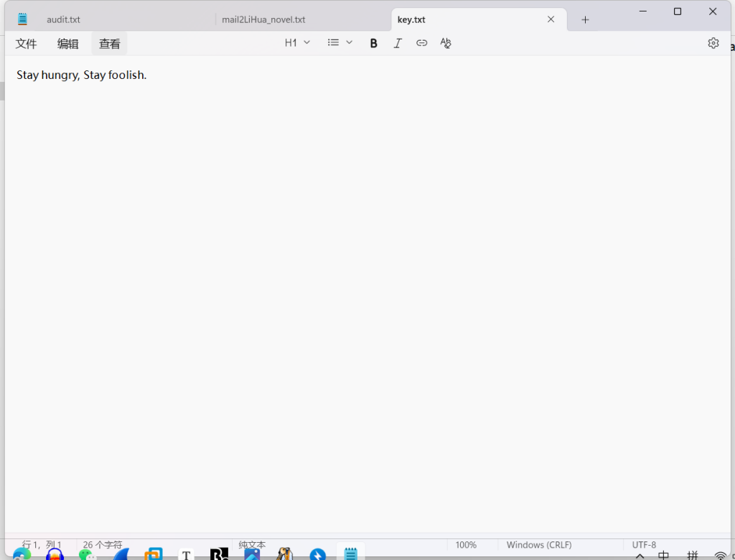Viewport: 735px width, 560px height.
Task: Toggle bold formatting in the toolbar
Action: (373, 43)
